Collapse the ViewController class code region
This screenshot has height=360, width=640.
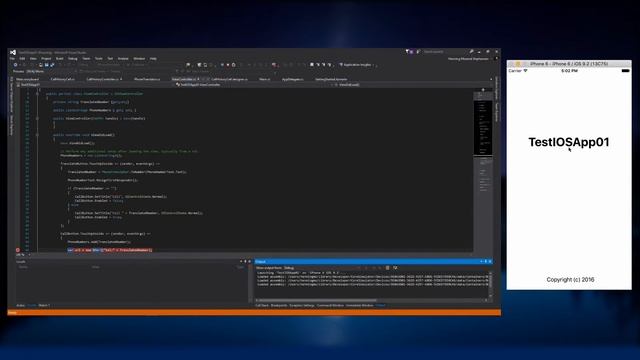coord(38,94)
